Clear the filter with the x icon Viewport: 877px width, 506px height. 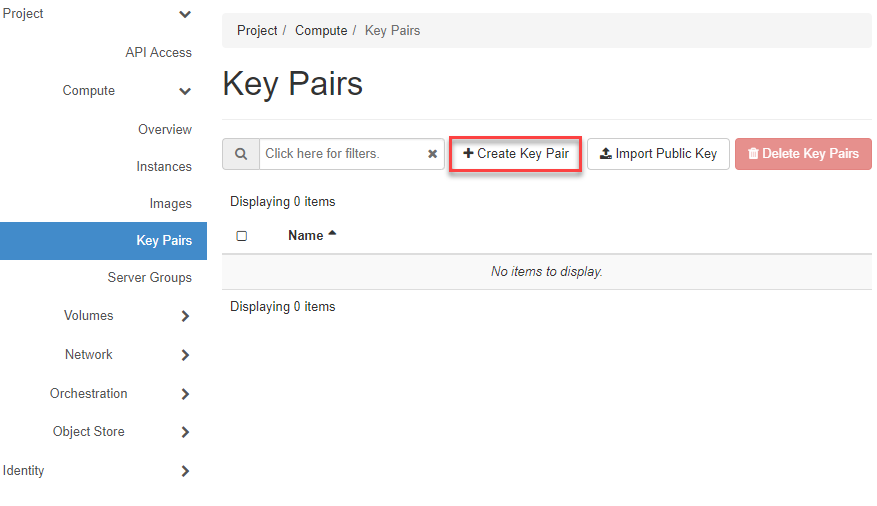coord(432,154)
